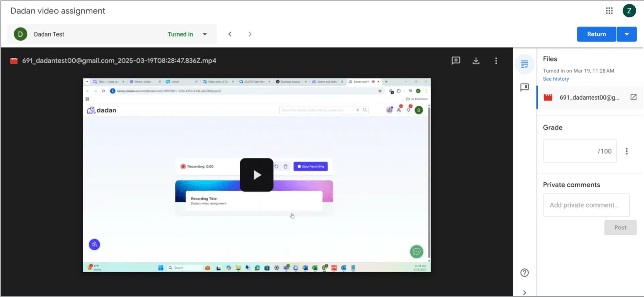Open Google apps grid

[x=609, y=11]
